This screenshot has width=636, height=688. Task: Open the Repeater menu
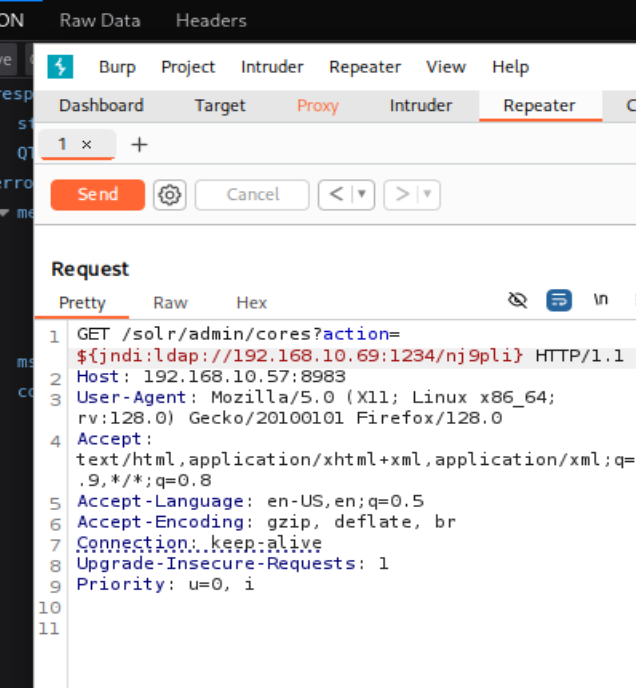pos(365,67)
